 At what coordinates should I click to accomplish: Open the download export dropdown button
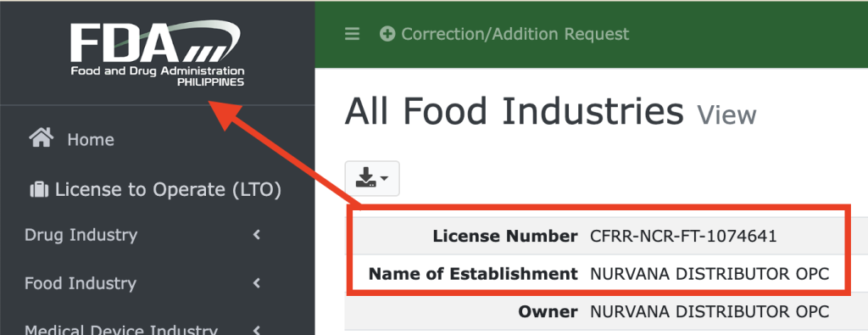tap(372, 178)
